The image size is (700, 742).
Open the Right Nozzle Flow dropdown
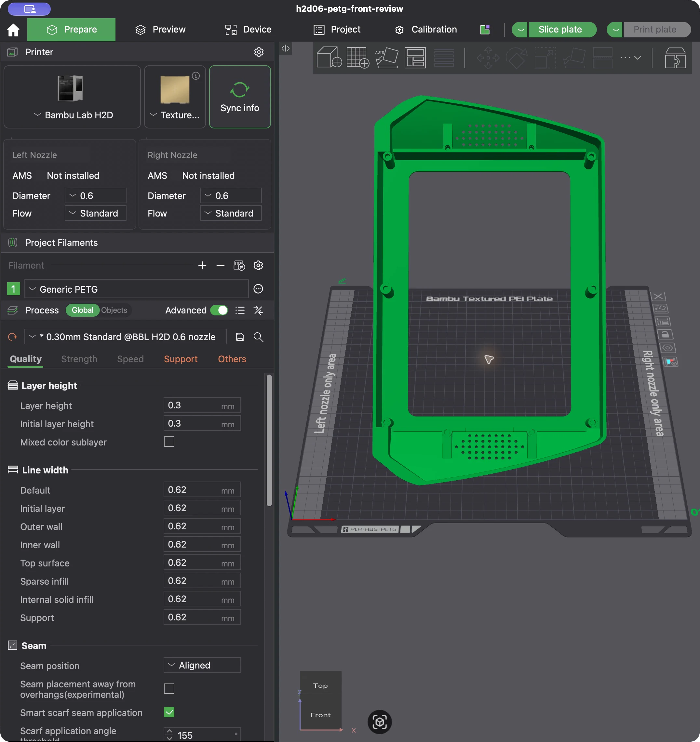231,213
